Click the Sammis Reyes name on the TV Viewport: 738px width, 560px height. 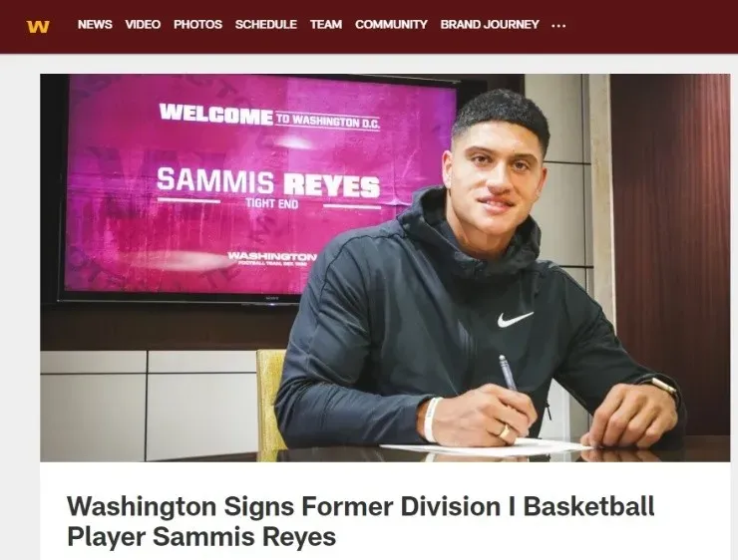(x=268, y=182)
